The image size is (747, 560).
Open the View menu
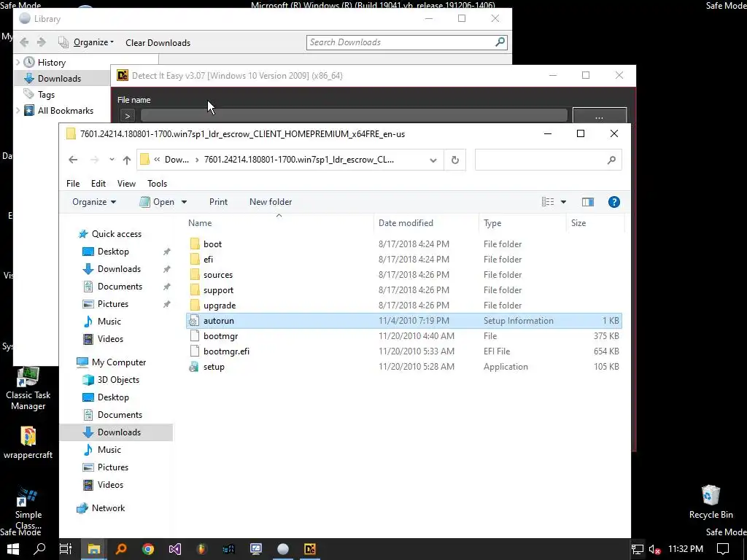click(126, 183)
